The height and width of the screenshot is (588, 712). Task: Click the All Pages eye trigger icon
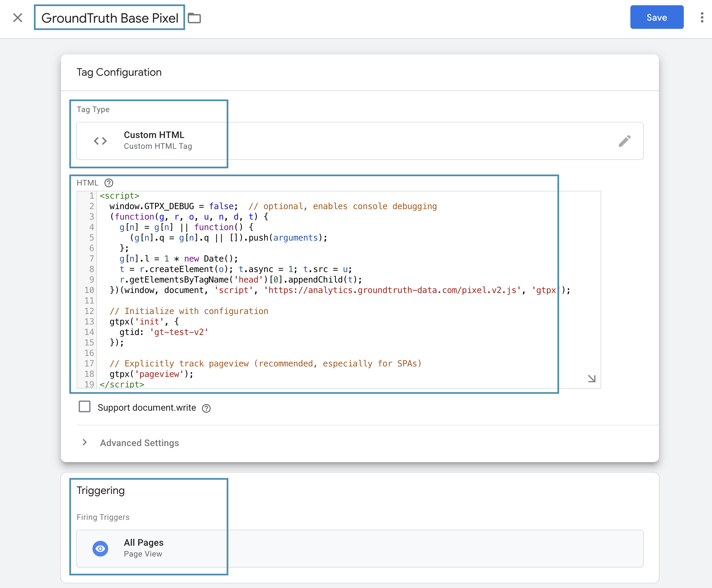[100, 548]
